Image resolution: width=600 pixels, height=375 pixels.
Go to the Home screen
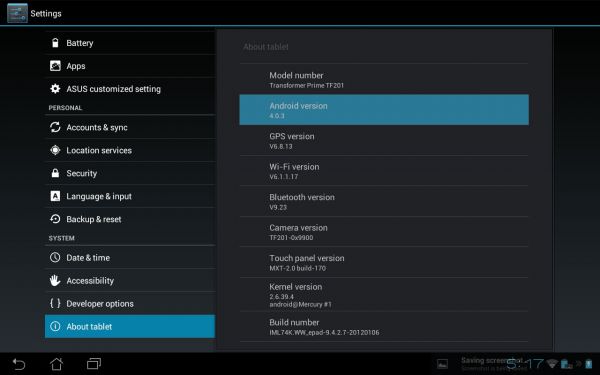point(56,364)
